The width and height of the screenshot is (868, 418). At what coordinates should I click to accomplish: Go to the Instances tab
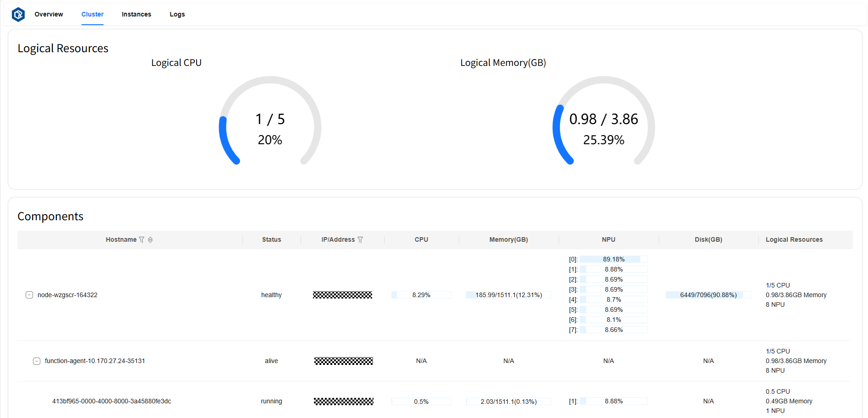(x=136, y=15)
